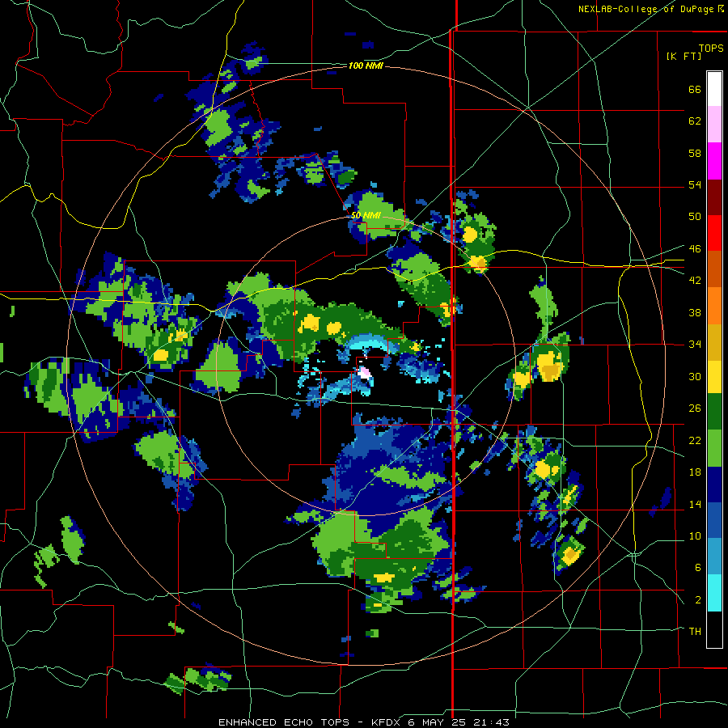Click the 42 scale value

(x=695, y=281)
